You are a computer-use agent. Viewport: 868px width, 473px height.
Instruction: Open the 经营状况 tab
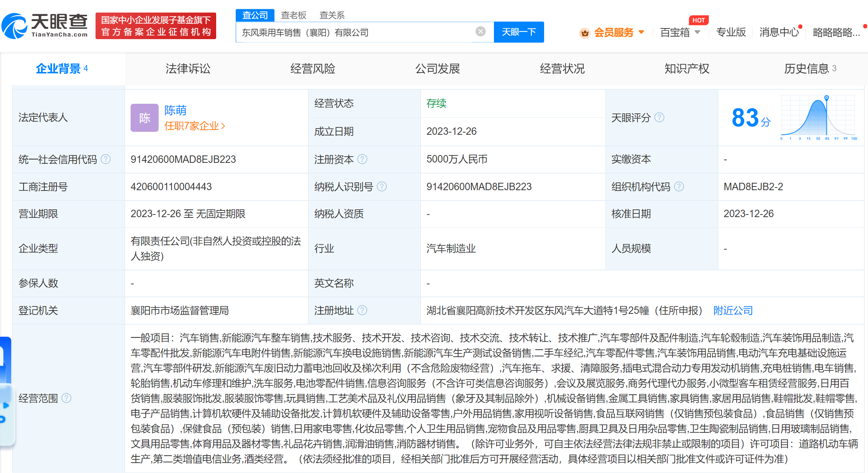[562, 69]
